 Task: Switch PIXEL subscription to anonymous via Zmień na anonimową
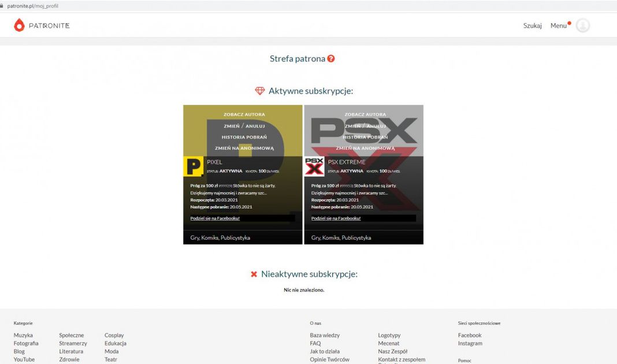[x=244, y=148]
